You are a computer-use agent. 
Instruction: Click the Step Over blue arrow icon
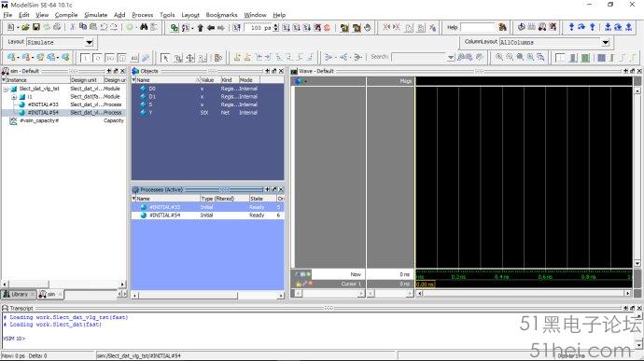581,27
